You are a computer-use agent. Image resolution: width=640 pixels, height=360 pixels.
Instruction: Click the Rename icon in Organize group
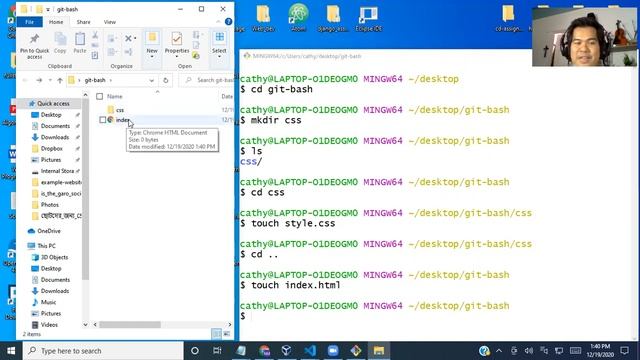pos(128,52)
